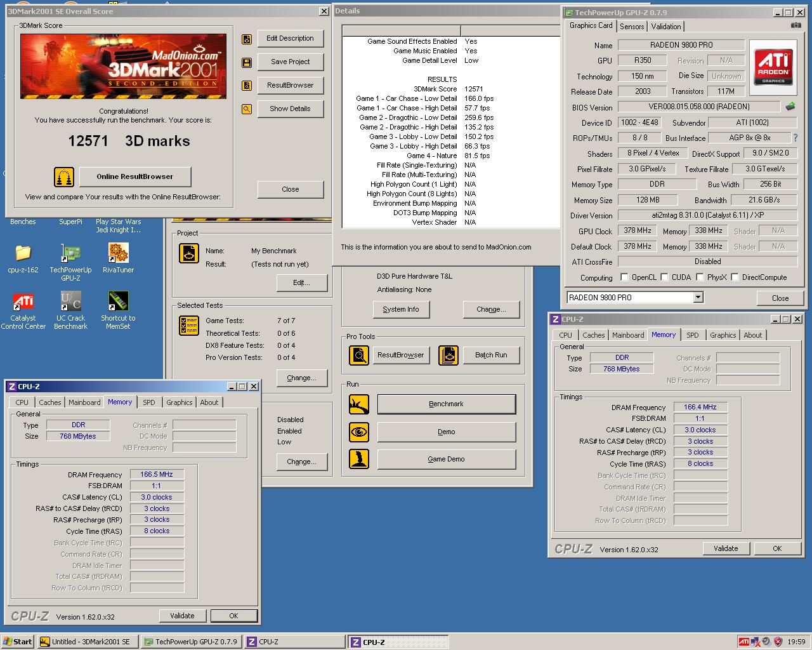The image size is (812, 650).
Task: Click the Show Details magnifier icon
Action: [247, 109]
